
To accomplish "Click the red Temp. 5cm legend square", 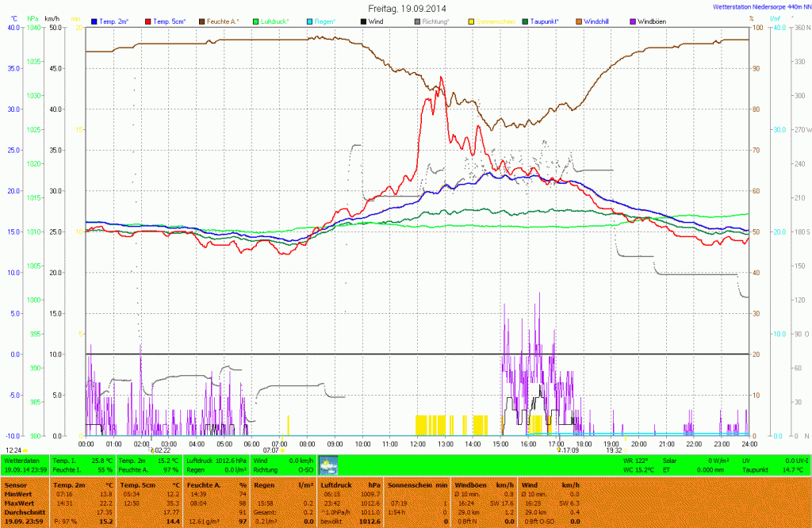I will [148, 21].
